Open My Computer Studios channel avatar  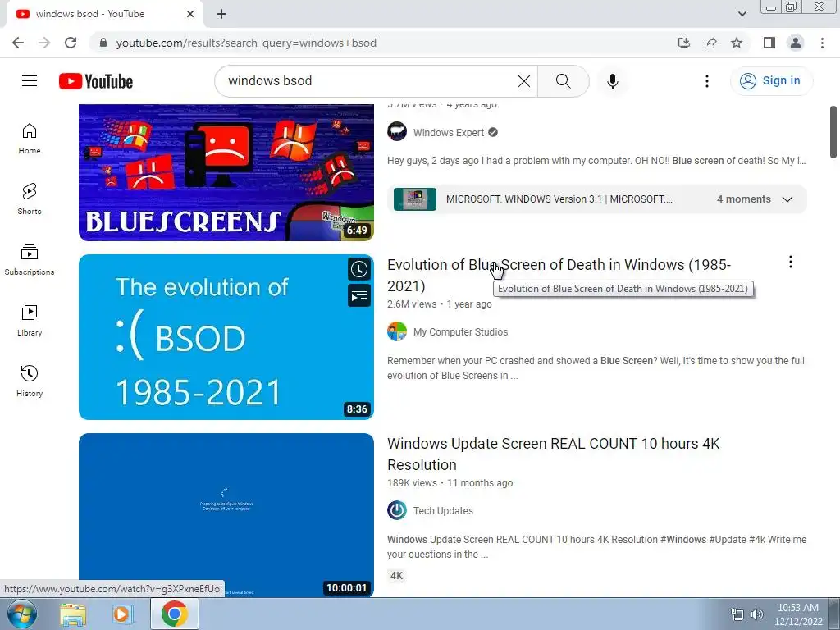point(397,331)
